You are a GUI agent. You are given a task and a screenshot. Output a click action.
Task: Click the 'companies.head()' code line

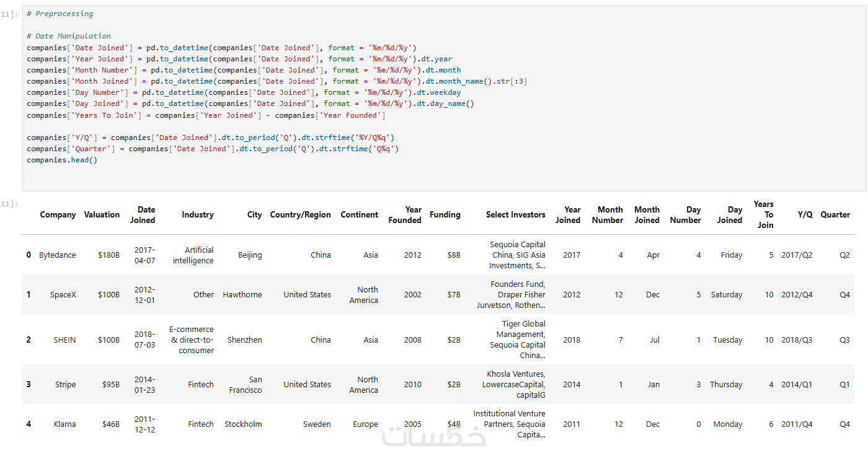tap(62, 160)
